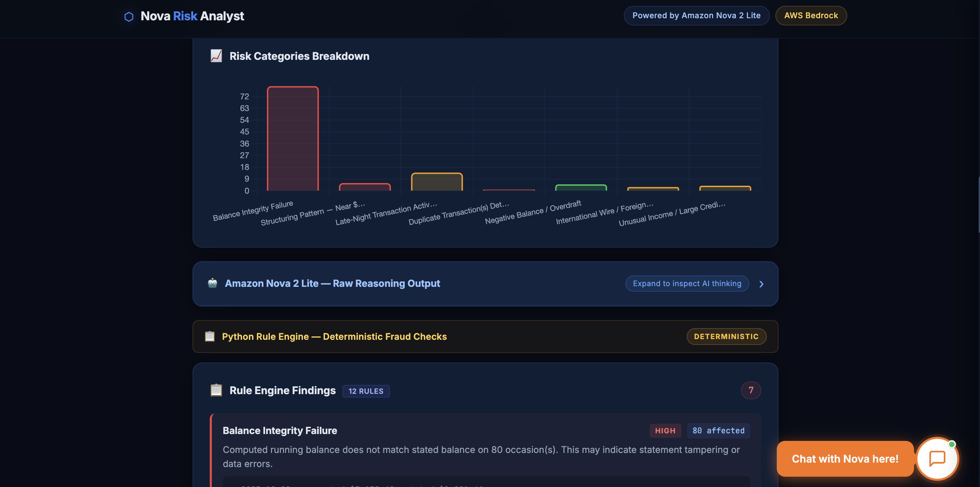Open the round chat bubble icon
Image resolution: width=980 pixels, height=487 pixels.
[937, 458]
